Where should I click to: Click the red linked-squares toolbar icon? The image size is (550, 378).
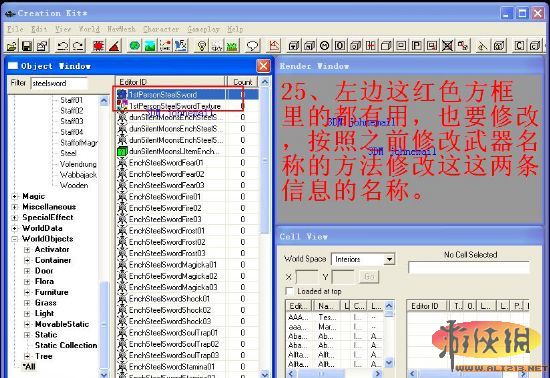[463, 46]
